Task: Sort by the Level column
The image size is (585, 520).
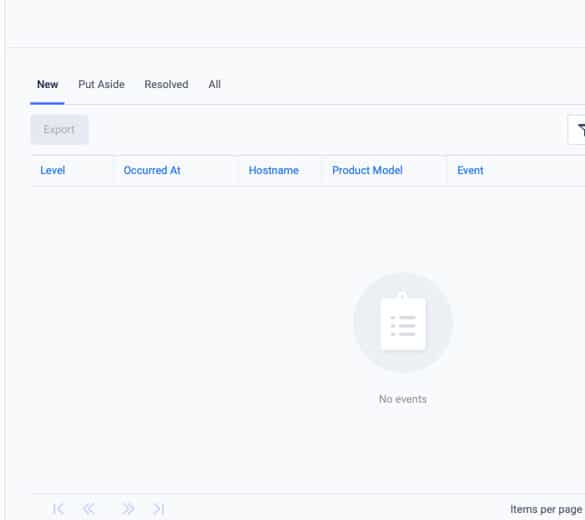Action: 53,170
